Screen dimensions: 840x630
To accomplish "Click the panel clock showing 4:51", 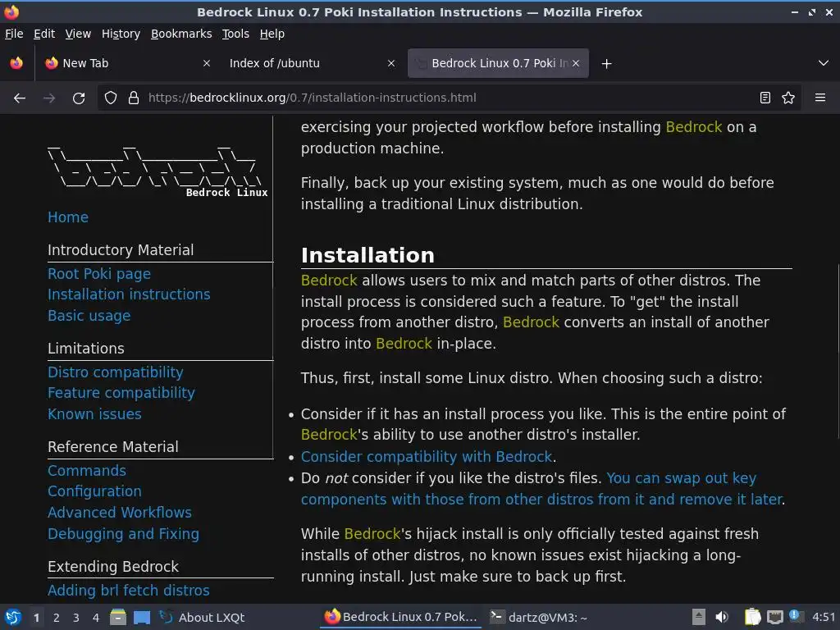I will pyautogui.click(x=824, y=618).
